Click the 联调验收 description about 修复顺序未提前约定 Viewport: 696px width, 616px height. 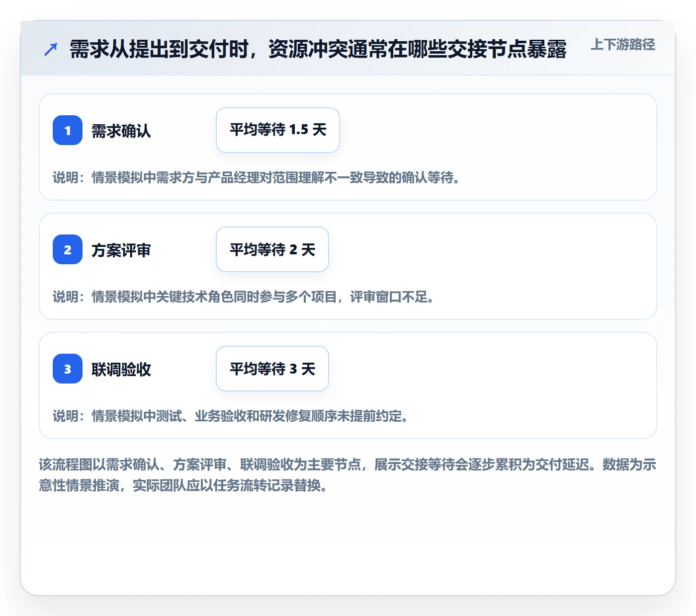click(x=230, y=416)
